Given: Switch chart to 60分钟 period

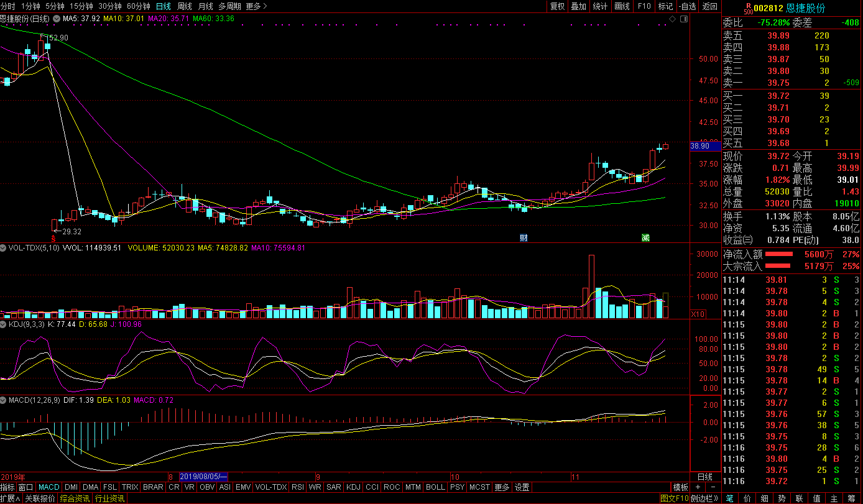Looking at the screenshot, I should pos(138,6).
